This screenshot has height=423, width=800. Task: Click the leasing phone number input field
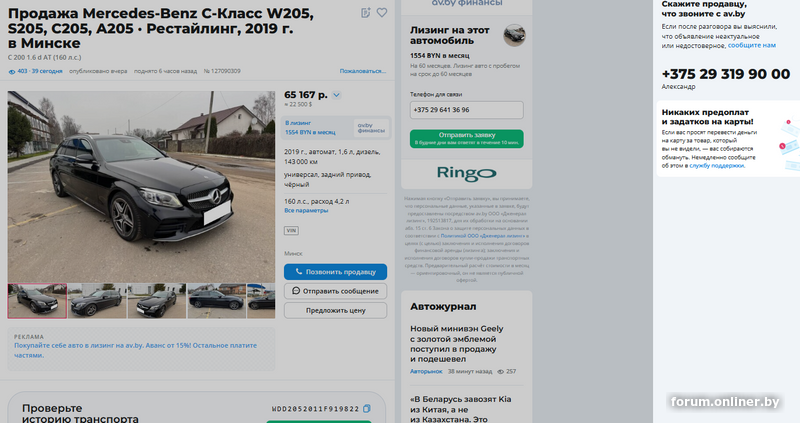[466, 110]
